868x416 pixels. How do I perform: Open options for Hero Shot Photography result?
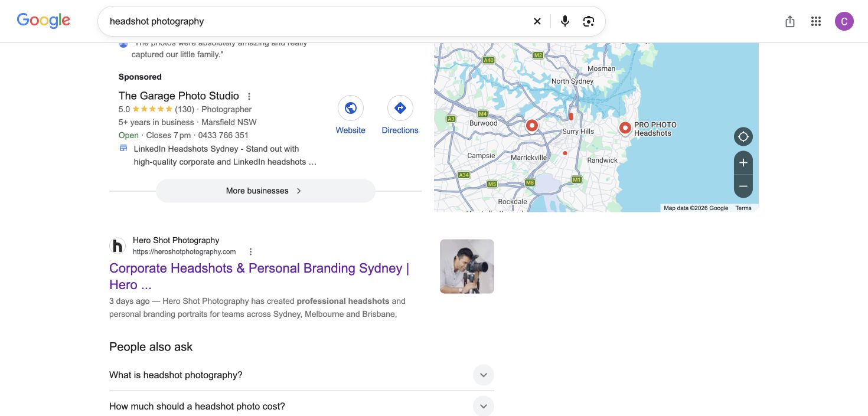[x=250, y=252]
